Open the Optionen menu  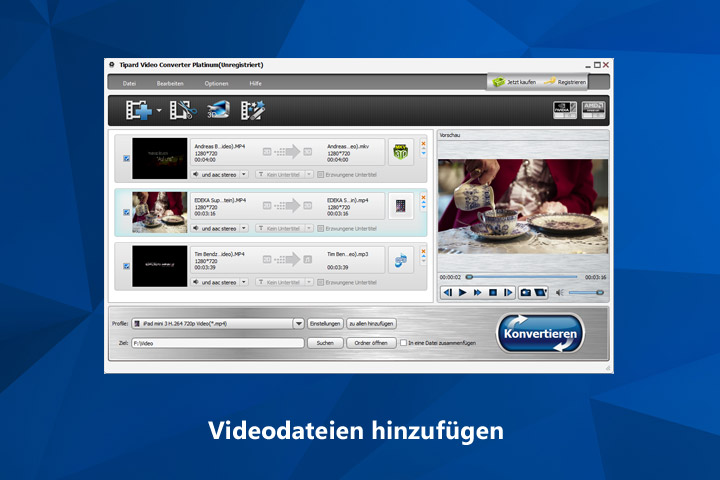216,84
